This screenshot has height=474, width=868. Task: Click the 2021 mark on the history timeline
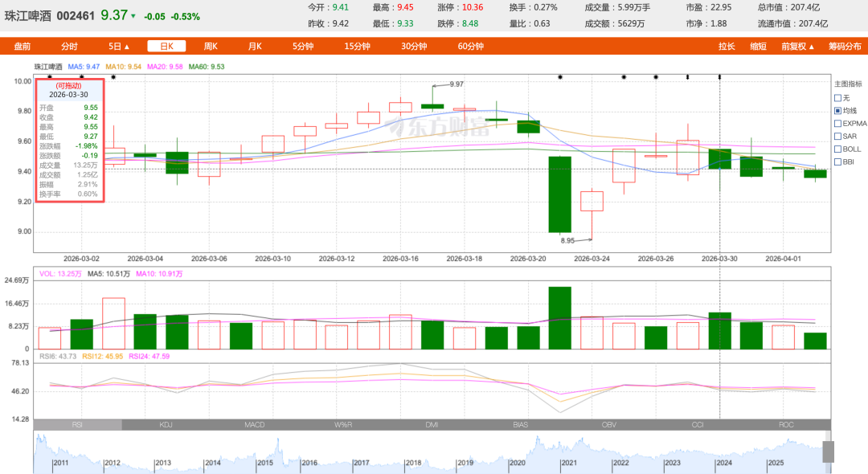(x=568, y=463)
